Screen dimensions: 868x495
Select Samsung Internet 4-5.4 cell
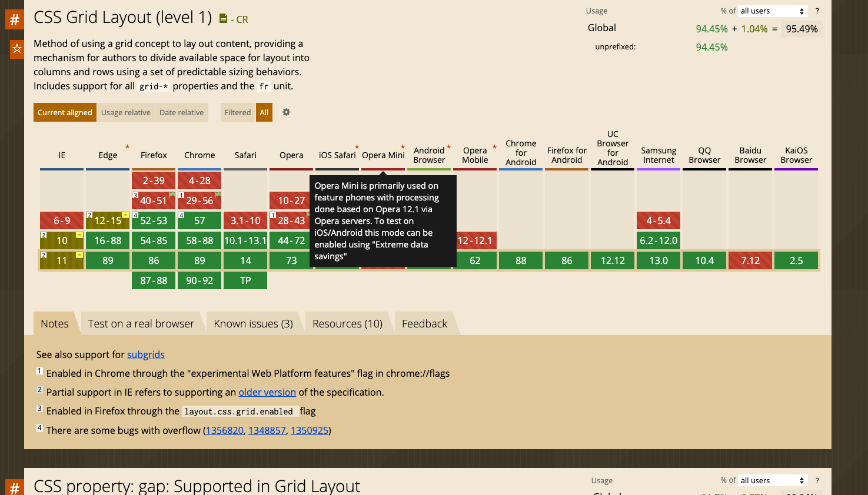tap(659, 220)
